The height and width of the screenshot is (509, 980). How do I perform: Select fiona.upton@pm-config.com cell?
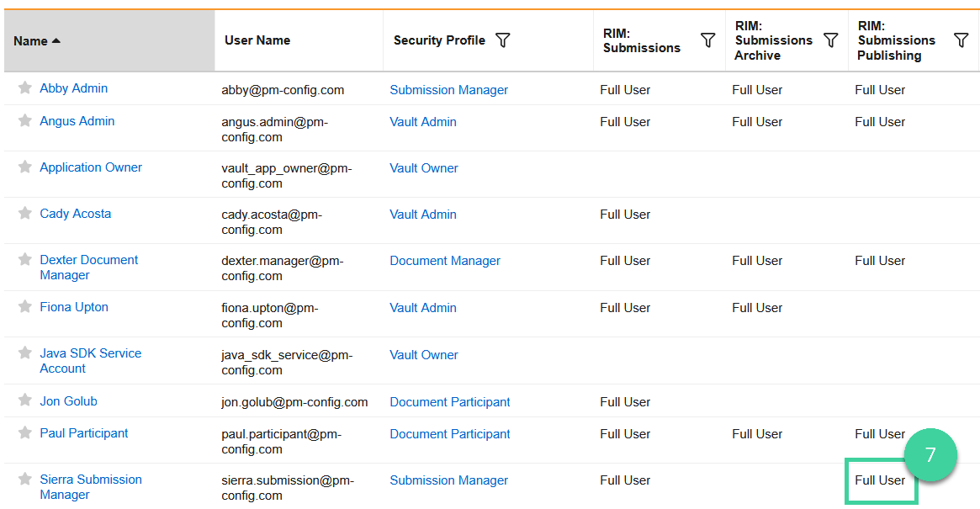270,315
